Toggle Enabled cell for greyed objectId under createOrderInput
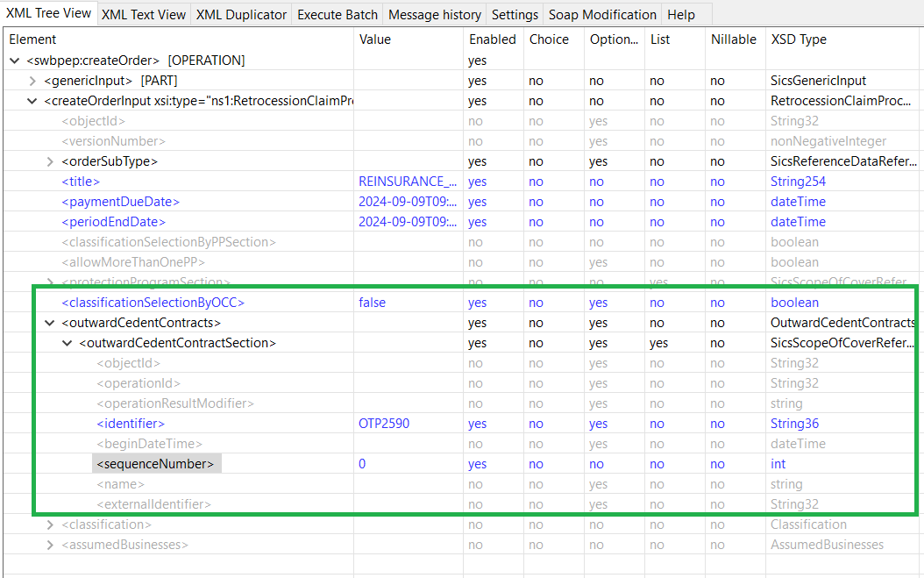924x578 pixels. [x=475, y=121]
